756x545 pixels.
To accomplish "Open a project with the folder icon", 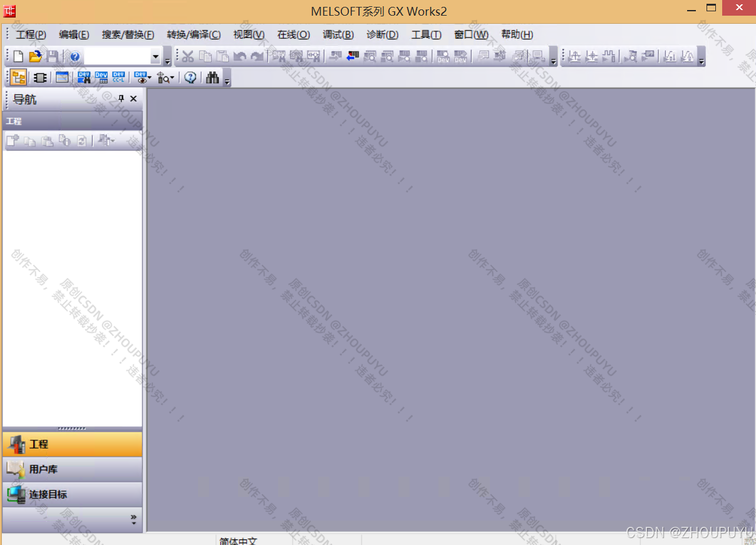I will point(36,56).
